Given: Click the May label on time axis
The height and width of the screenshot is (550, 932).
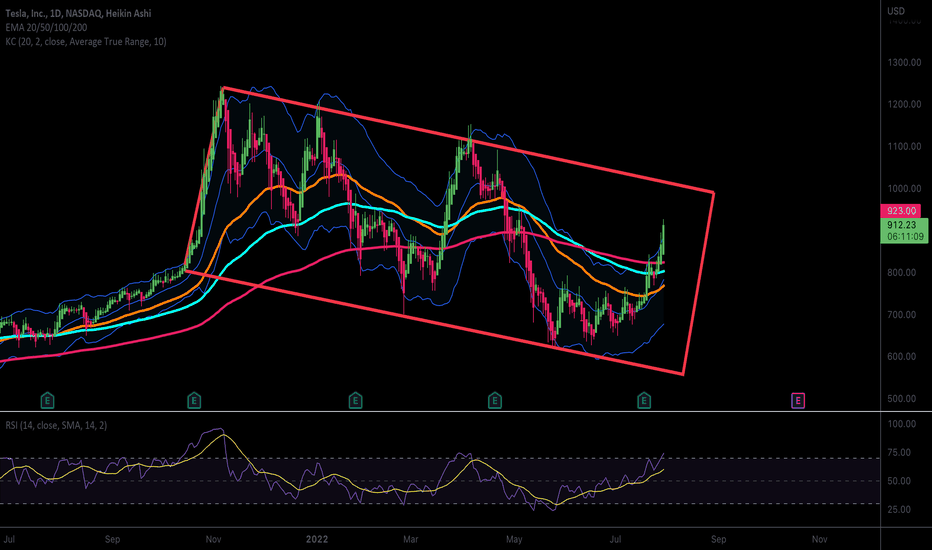Looking at the screenshot, I should click(514, 539).
